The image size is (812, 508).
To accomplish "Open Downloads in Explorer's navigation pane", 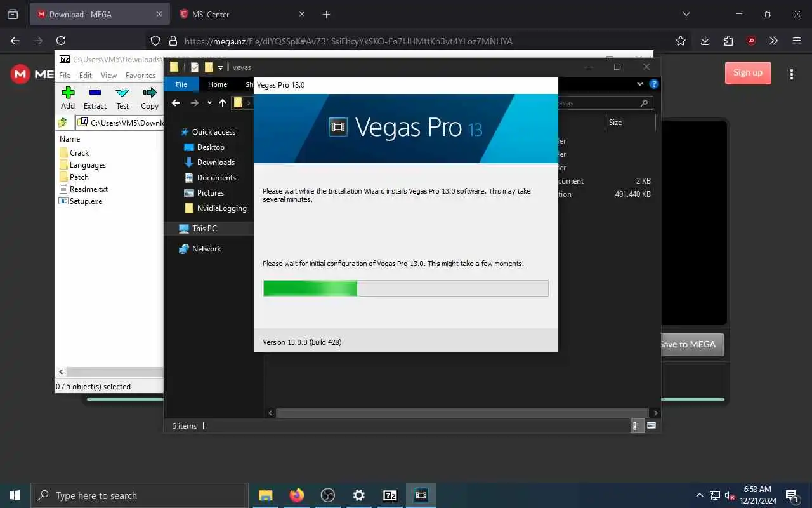I will [209, 162].
